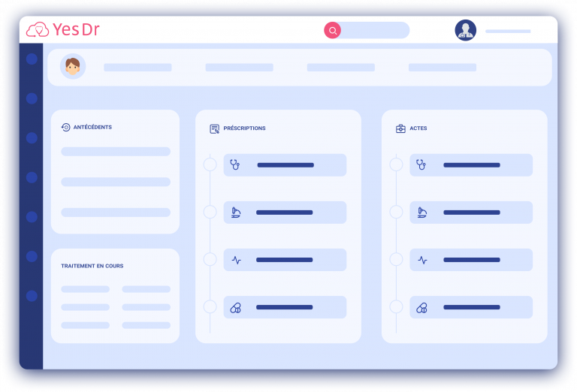Click the Actes medical kit icon

[400, 128]
